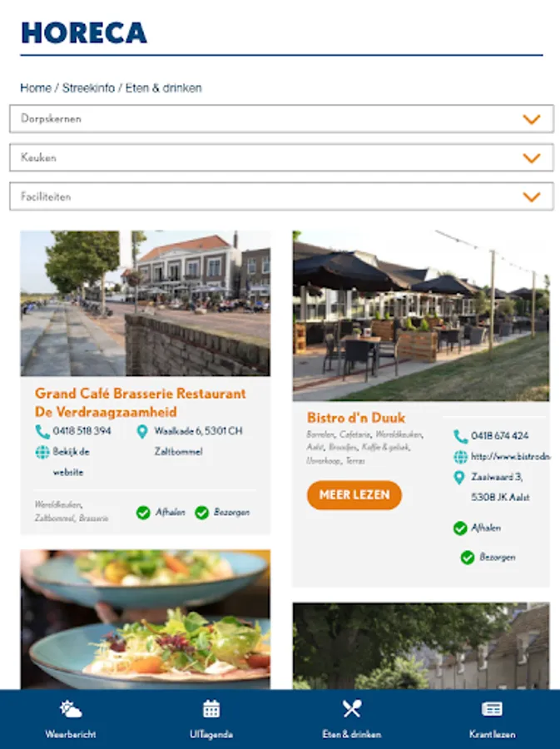Open the Bistro d'n Duuk title link
This screenshot has height=749, width=560.
tap(355, 418)
